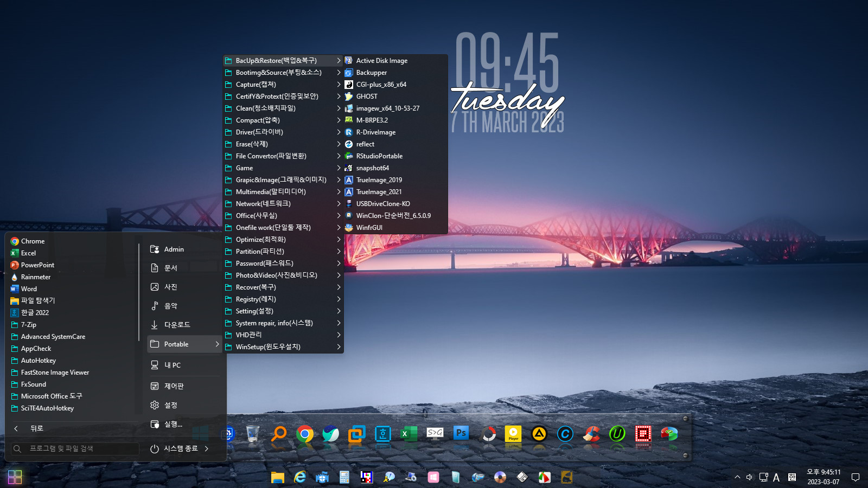868x488 pixels.
Task: Expand the Game folder chevron
Action: pos(339,168)
